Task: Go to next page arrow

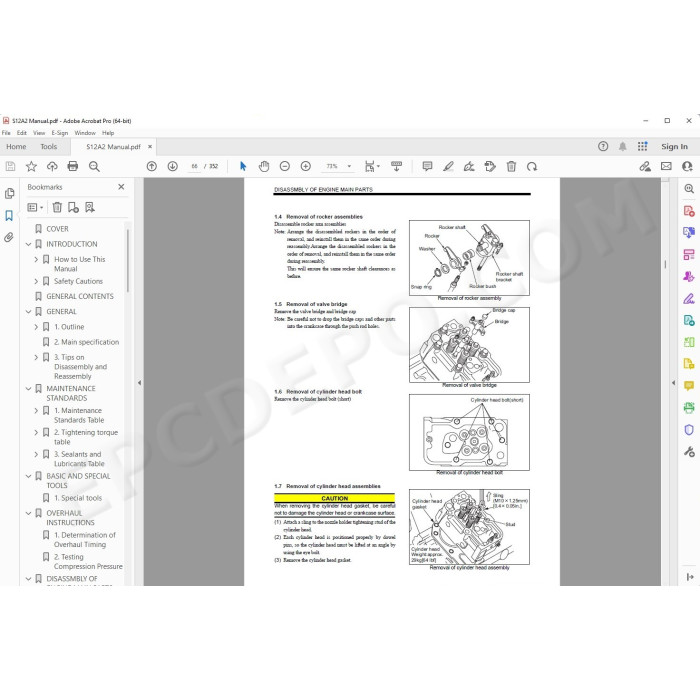Action: 173,167
